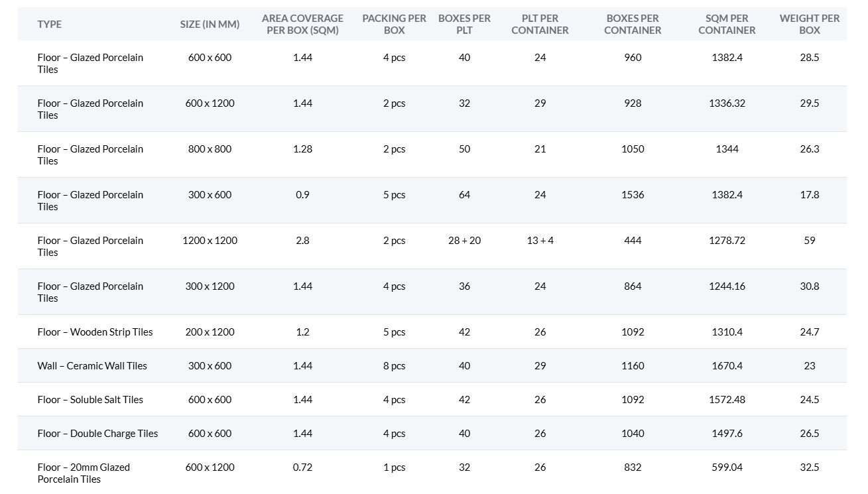Select the AREA COVERAGE PER BOX header
Image resolution: width=868 pixels, height=494 pixels.
click(302, 25)
